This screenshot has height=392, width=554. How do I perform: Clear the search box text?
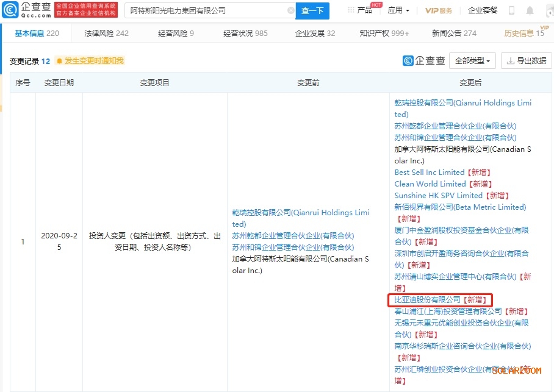(291, 10)
